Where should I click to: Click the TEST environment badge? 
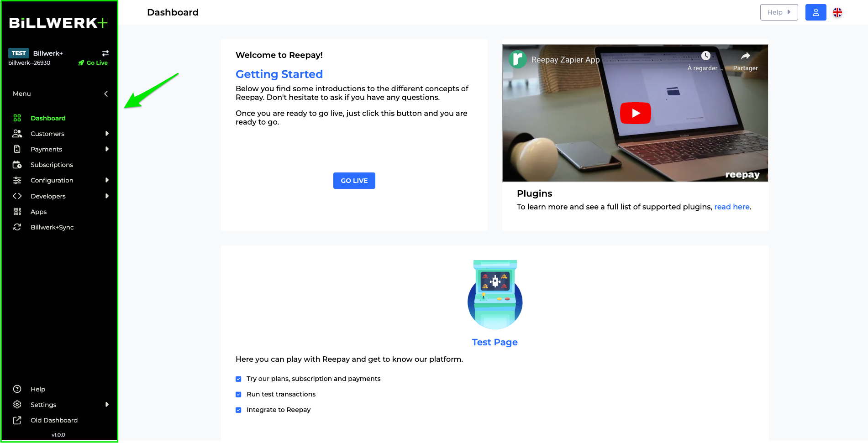pos(19,53)
